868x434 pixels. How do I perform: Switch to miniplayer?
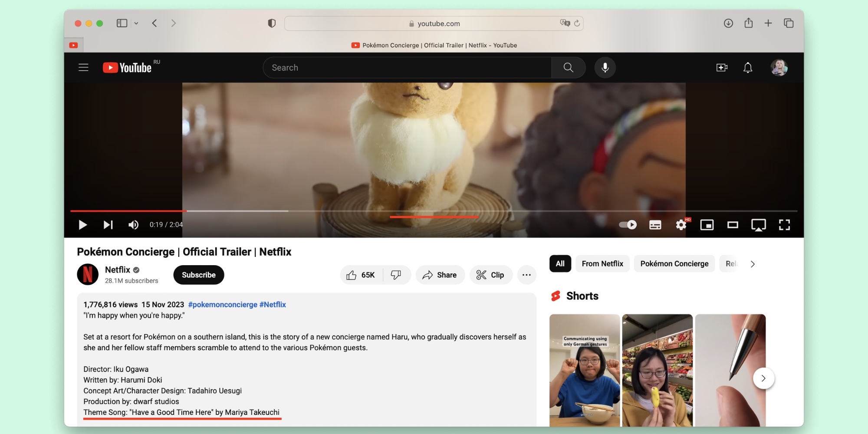click(x=707, y=225)
